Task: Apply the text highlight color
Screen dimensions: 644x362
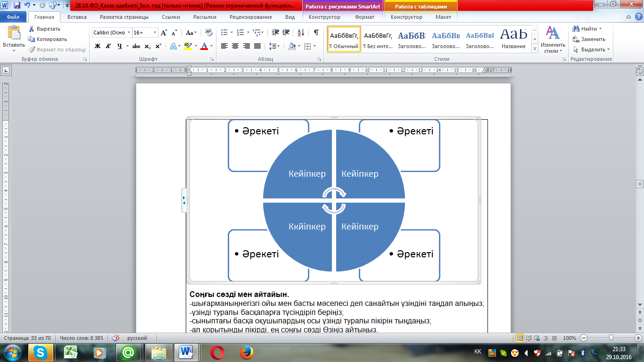Action: coord(188,46)
